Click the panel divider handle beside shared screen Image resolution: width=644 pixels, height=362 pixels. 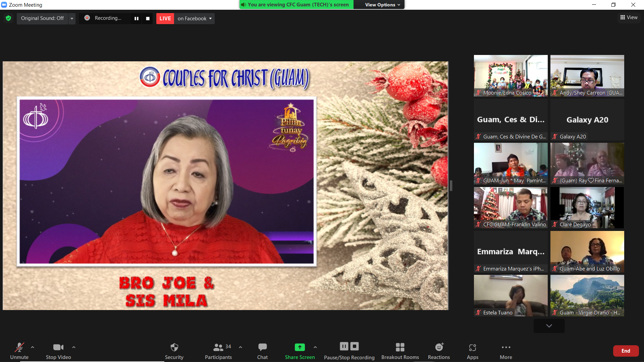coord(451,185)
